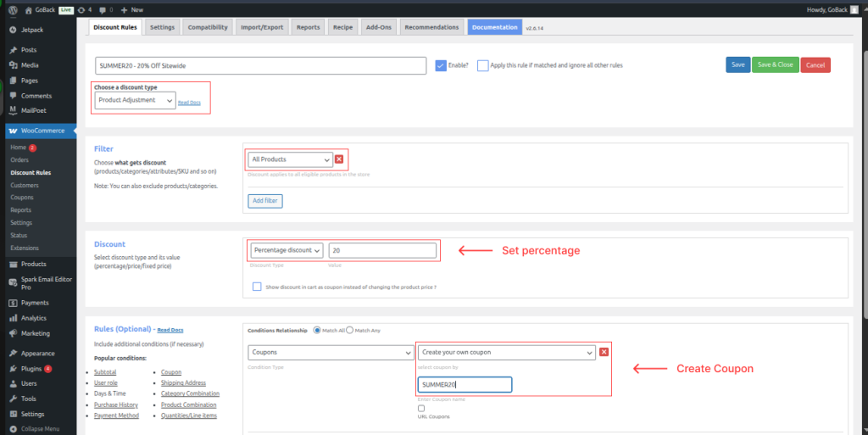Switch to the Reports tab
Viewport: 868px width, 435px height.
[309, 27]
